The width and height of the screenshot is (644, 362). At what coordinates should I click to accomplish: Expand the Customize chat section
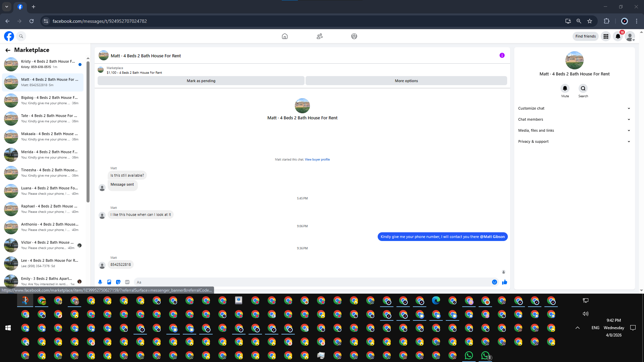(574, 108)
